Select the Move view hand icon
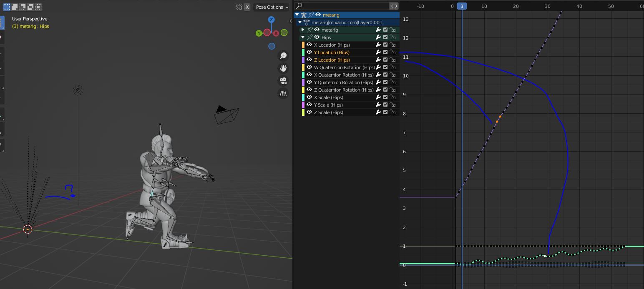The height and width of the screenshot is (289, 644). point(283,68)
